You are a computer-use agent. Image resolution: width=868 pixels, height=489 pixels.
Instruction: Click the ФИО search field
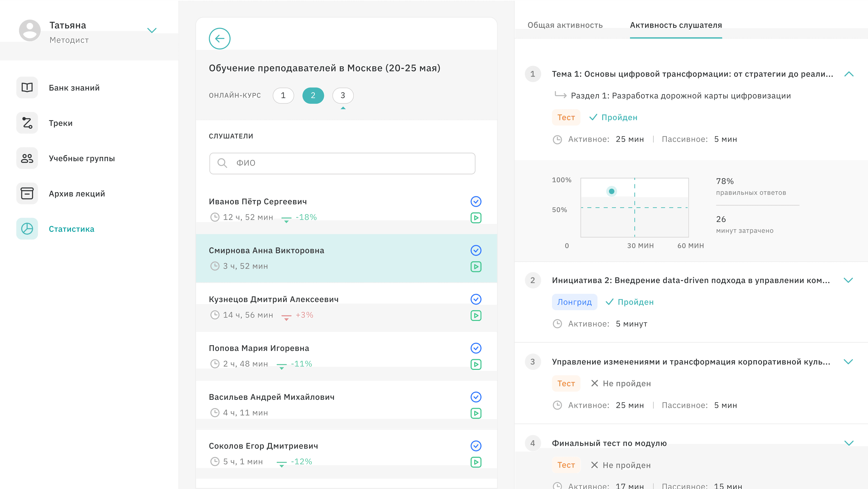coord(342,163)
